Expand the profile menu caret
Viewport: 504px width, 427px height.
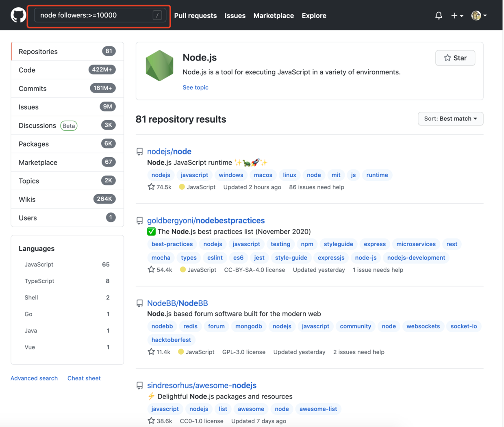tap(486, 15)
